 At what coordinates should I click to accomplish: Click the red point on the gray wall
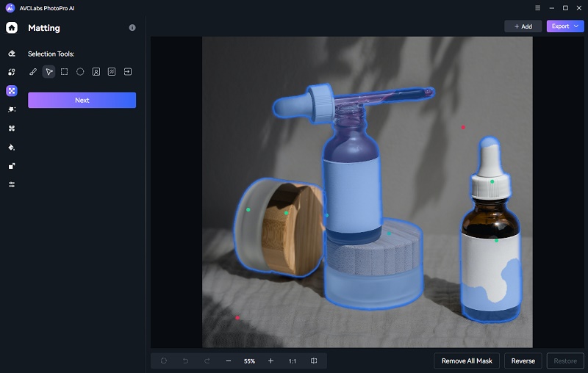coord(463,127)
